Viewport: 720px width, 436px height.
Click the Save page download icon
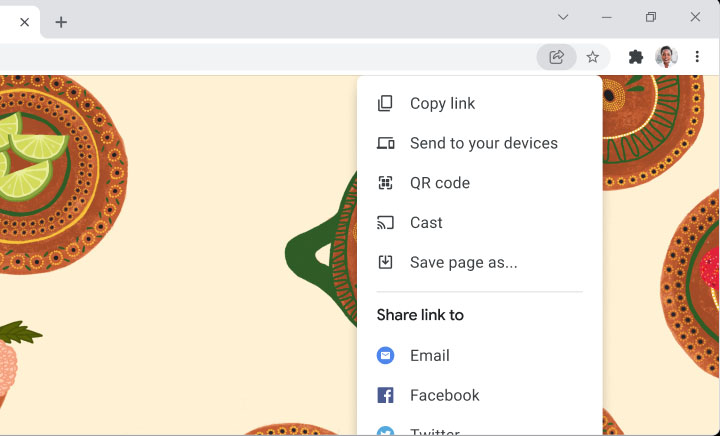(x=385, y=262)
